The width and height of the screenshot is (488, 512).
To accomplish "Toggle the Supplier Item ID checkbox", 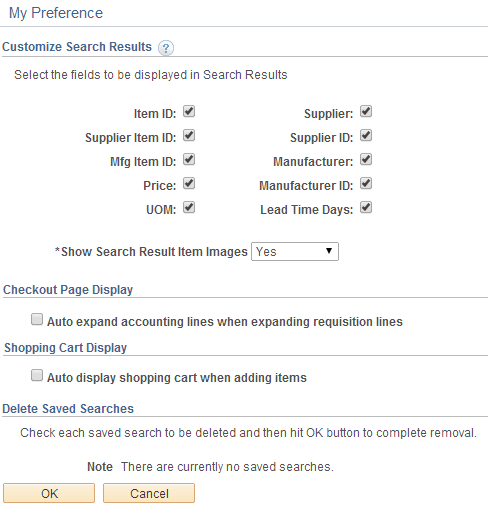I will click(189, 136).
